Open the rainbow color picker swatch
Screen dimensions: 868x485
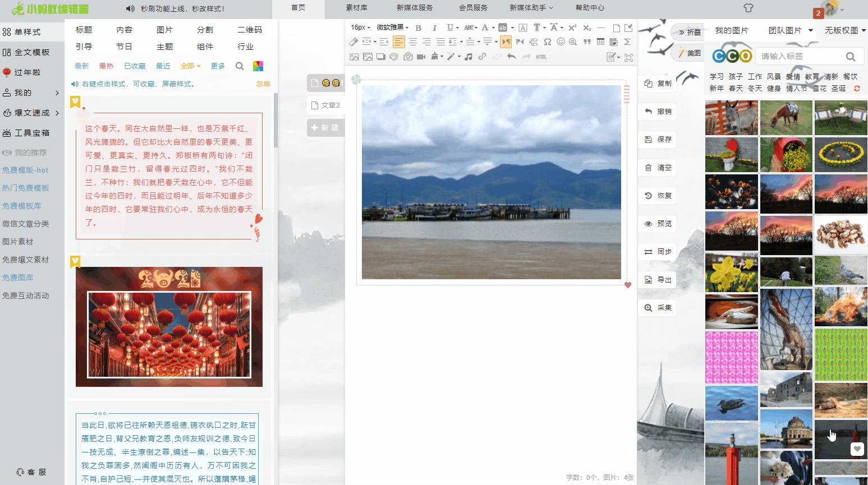click(258, 66)
